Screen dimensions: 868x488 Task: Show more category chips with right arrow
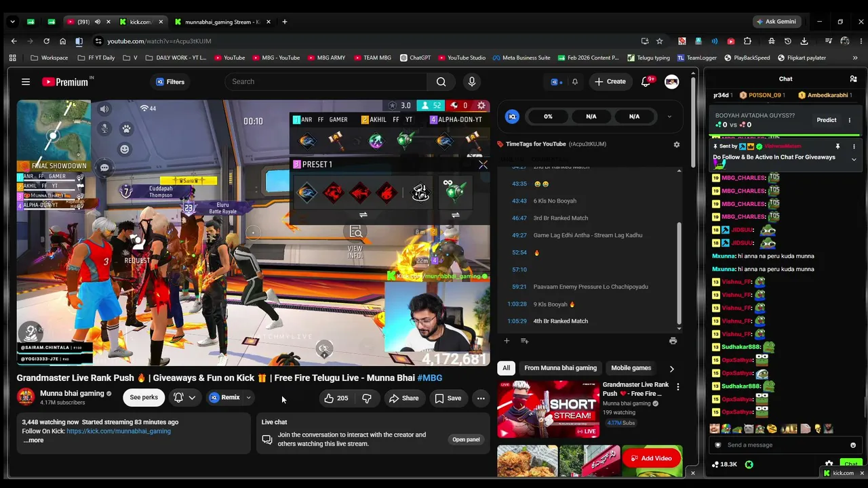pyautogui.click(x=672, y=369)
